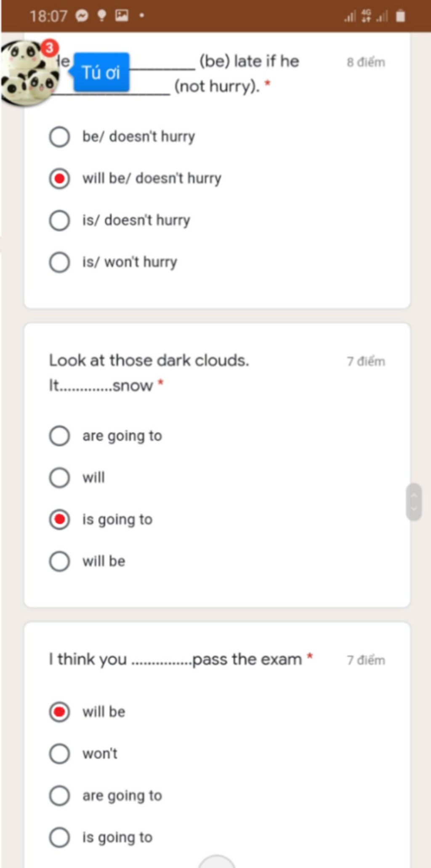The image size is (431, 868).
Task: Tap the battery icon in status bar
Action: [400, 16]
